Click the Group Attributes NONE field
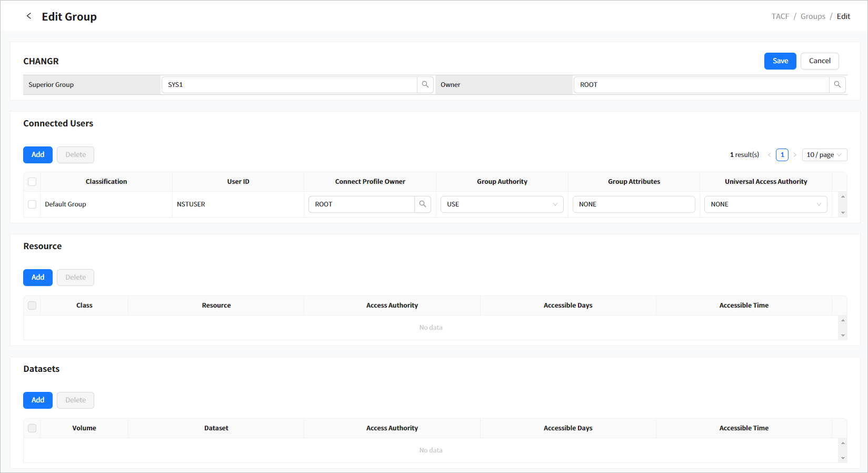Screen dimensions: 868x473 pyautogui.click(x=634, y=204)
